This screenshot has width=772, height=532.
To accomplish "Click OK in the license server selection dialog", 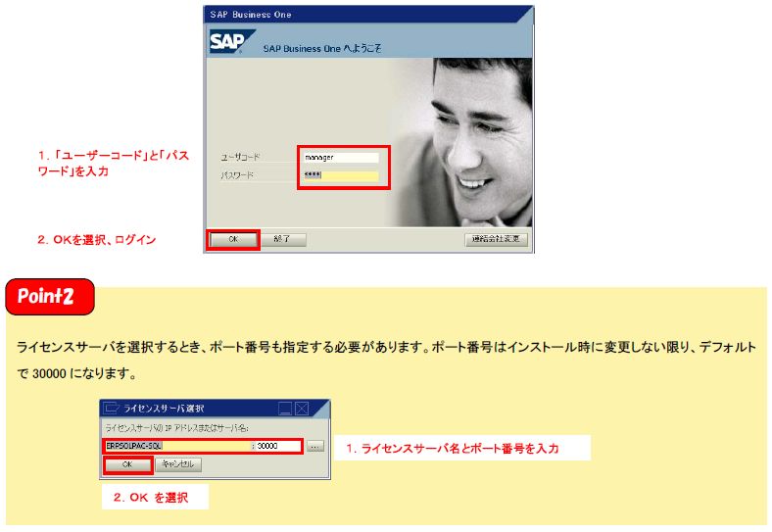I will pos(127,464).
